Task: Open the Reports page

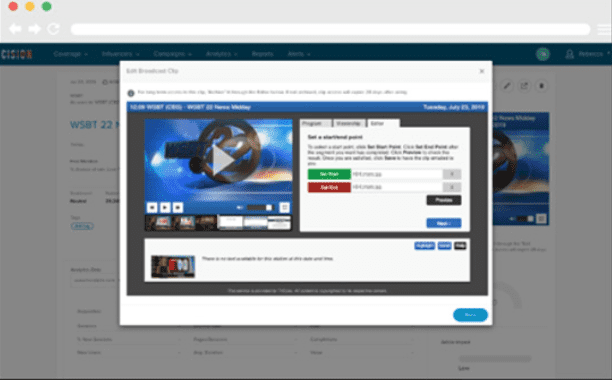Action: [x=262, y=54]
